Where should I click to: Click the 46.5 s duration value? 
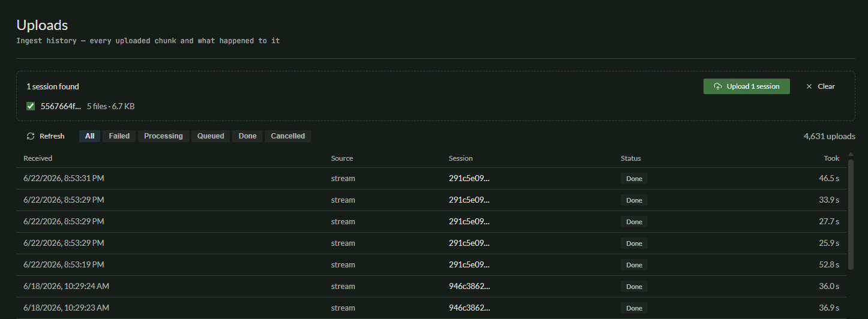(829, 178)
